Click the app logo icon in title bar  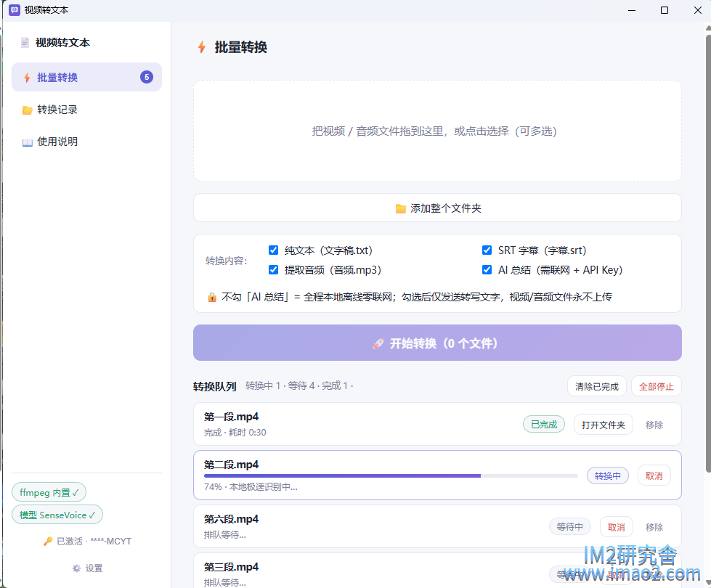(x=15, y=10)
